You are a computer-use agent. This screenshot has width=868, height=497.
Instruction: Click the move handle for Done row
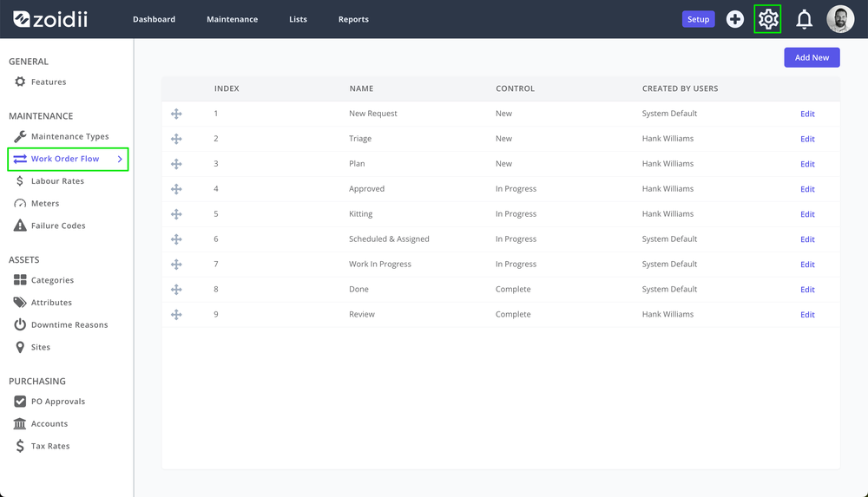coord(176,290)
